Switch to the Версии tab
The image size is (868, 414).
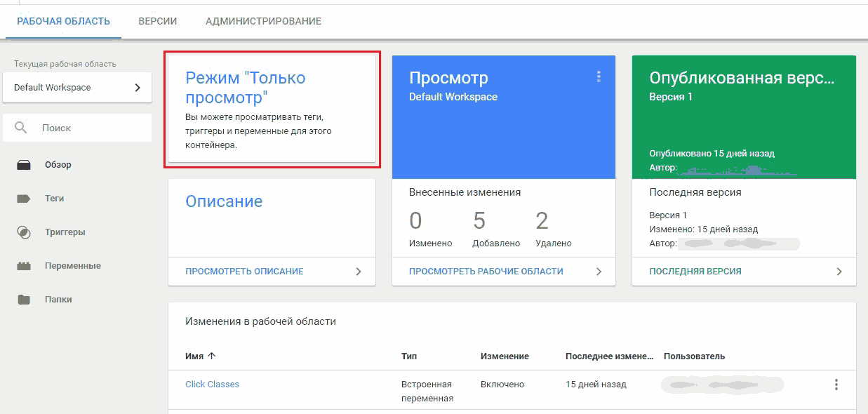[158, 21]
